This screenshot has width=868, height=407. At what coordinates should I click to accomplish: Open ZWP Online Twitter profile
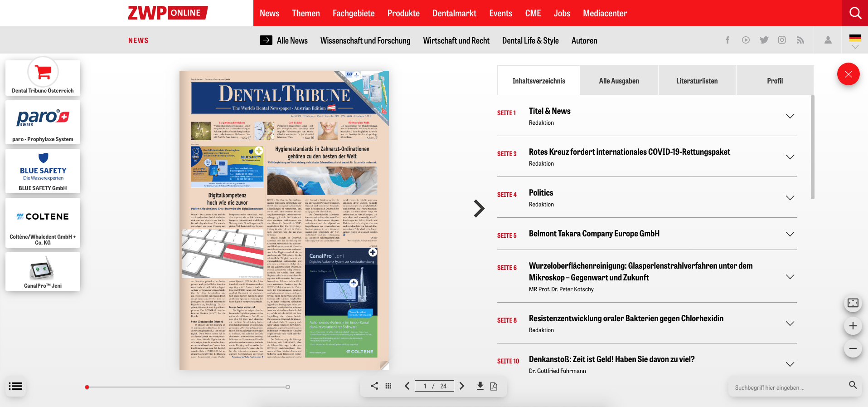(764, 40)
